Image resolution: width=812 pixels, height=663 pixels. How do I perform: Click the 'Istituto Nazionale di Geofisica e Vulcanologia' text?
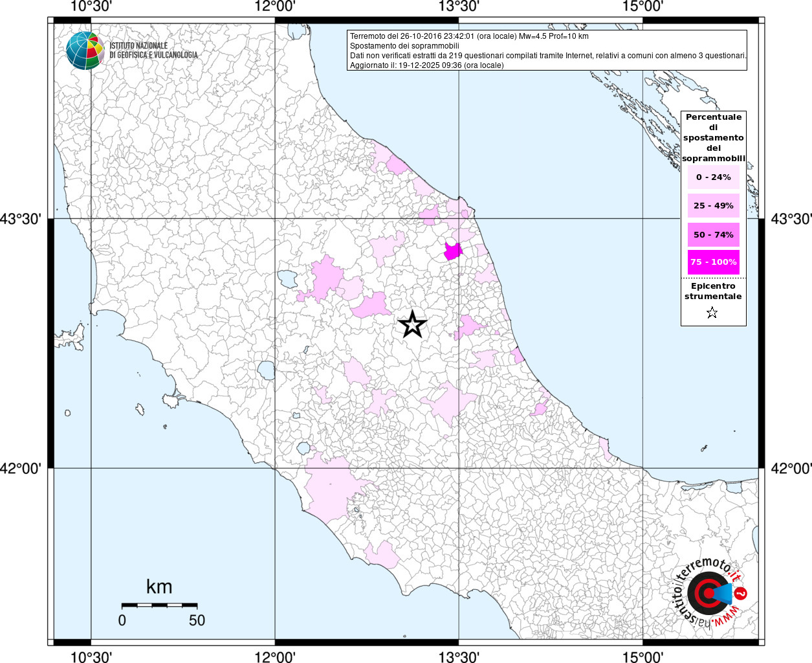tap(153, 51)
